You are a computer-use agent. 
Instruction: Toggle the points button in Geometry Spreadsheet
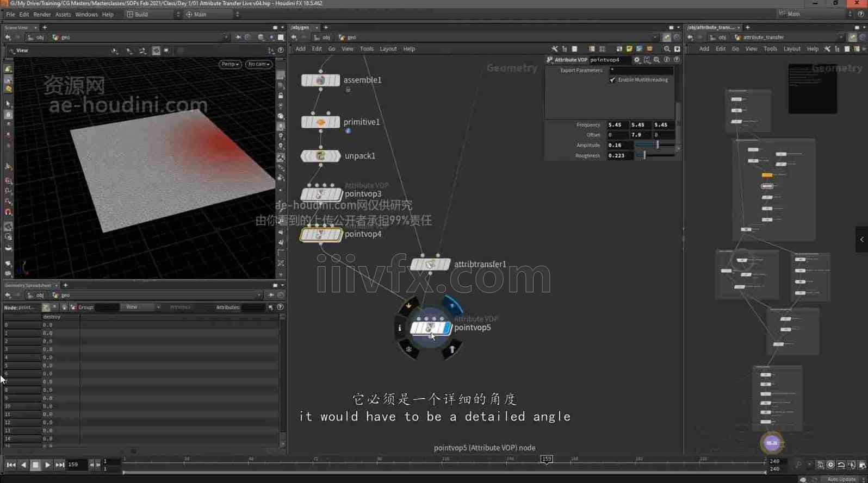click(x=46, y=308)
